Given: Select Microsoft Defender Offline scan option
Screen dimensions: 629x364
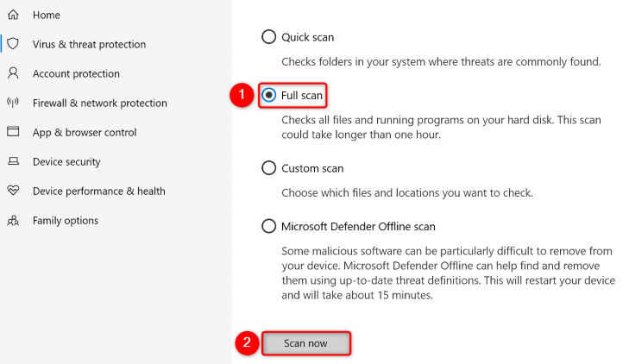Looking at the screenshot, I should 268,227.
